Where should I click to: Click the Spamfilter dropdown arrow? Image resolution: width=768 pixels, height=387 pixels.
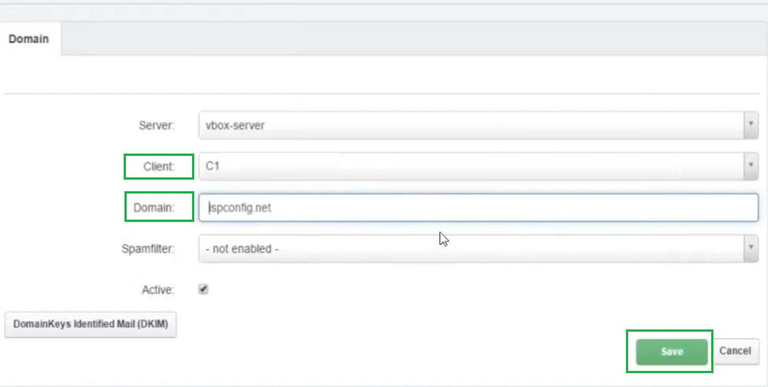[x=751, y=248]
